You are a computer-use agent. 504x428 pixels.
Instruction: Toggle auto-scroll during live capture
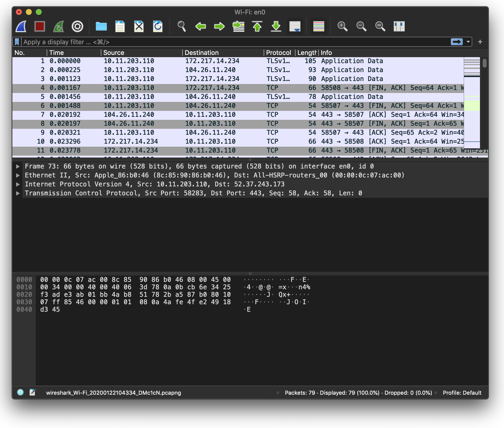(295, 26)
